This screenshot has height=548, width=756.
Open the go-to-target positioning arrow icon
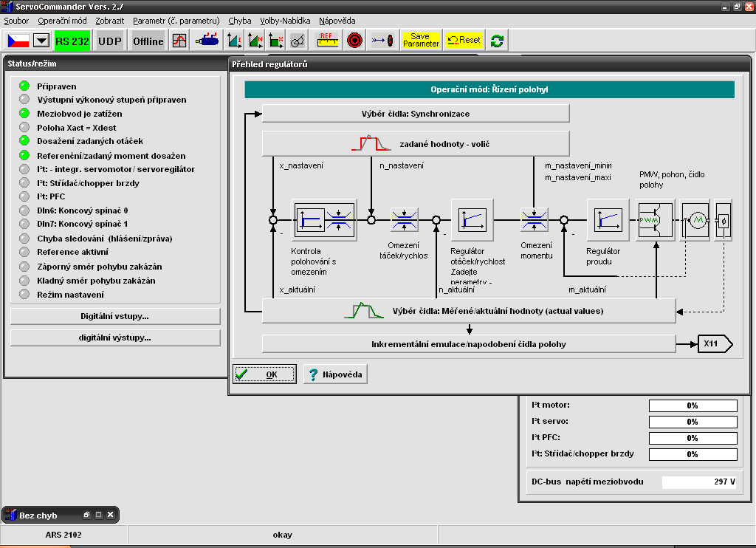pyautogui.click(x=383, y=41)
